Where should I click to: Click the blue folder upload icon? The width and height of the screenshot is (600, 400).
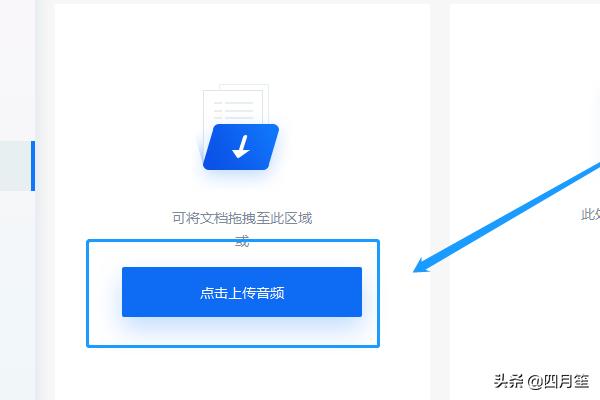pyautogui.click(x=241, y=147)
